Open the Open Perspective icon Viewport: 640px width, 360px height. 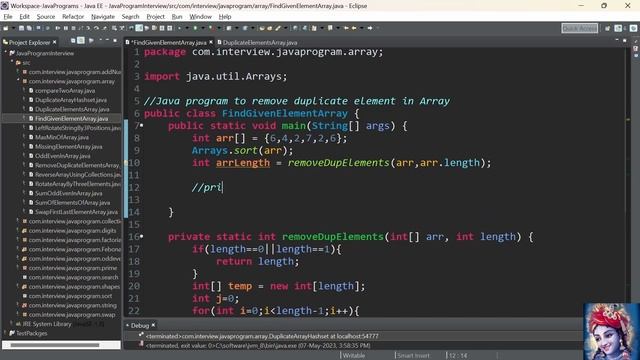tap(607, 28)
